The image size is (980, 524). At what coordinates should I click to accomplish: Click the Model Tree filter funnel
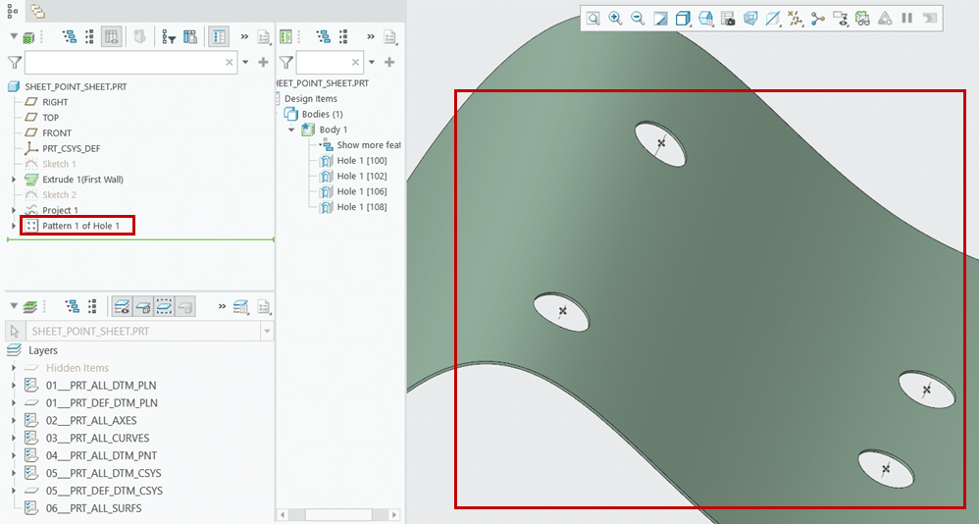(x=15, y=63)
